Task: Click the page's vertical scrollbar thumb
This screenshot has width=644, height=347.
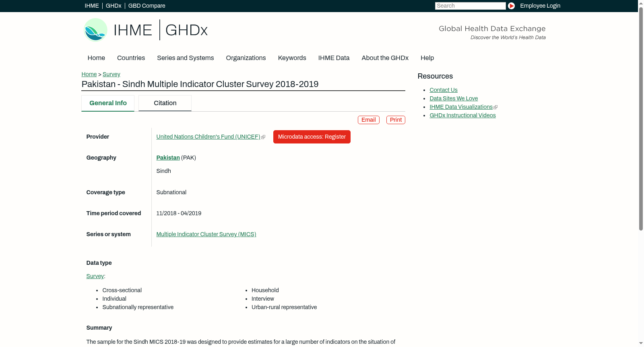Action: tap(641, 119)
